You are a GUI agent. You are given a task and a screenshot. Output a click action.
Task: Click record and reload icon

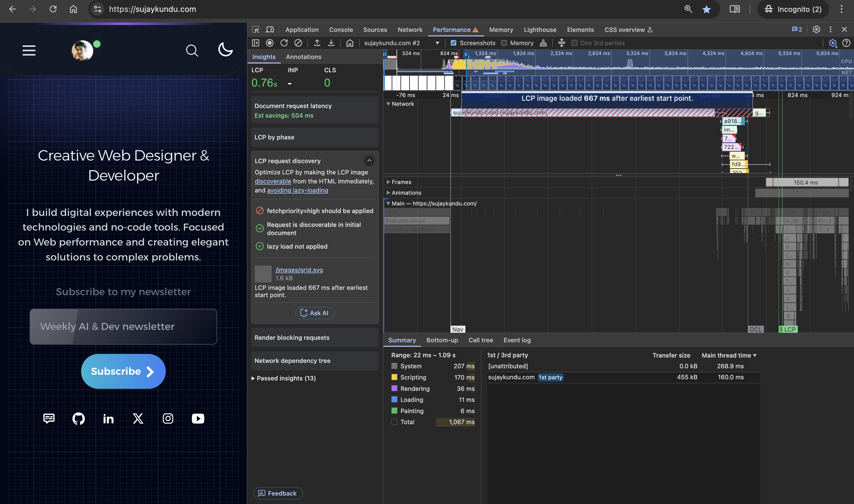click(x=284, y=43)
